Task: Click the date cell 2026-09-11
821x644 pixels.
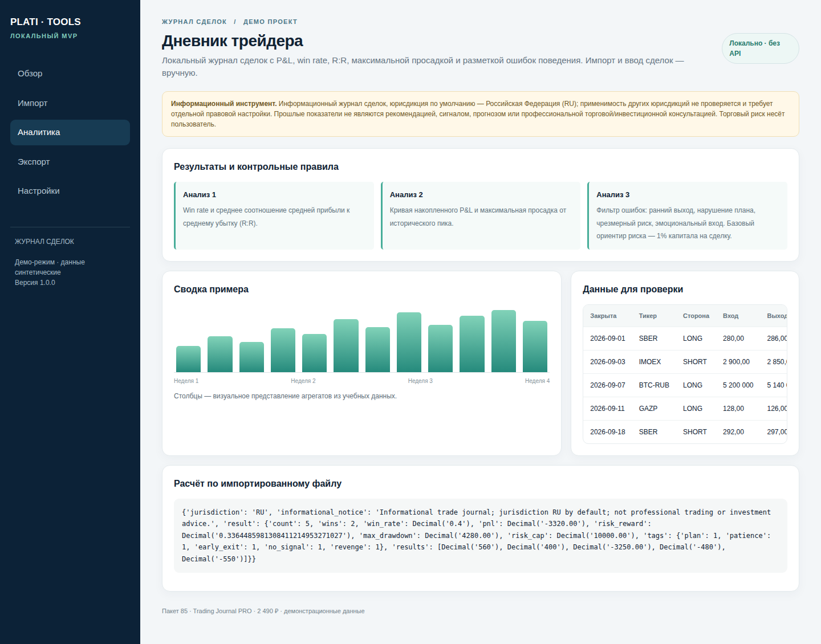Action: [x=608, y=409]
